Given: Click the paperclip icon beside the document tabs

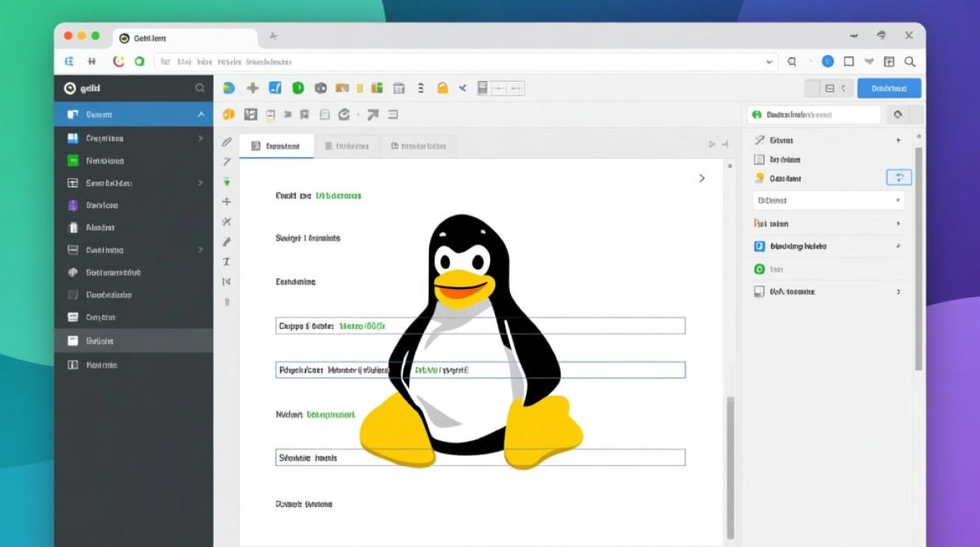Looking at the screenshot, I should (x=227, y=142).
